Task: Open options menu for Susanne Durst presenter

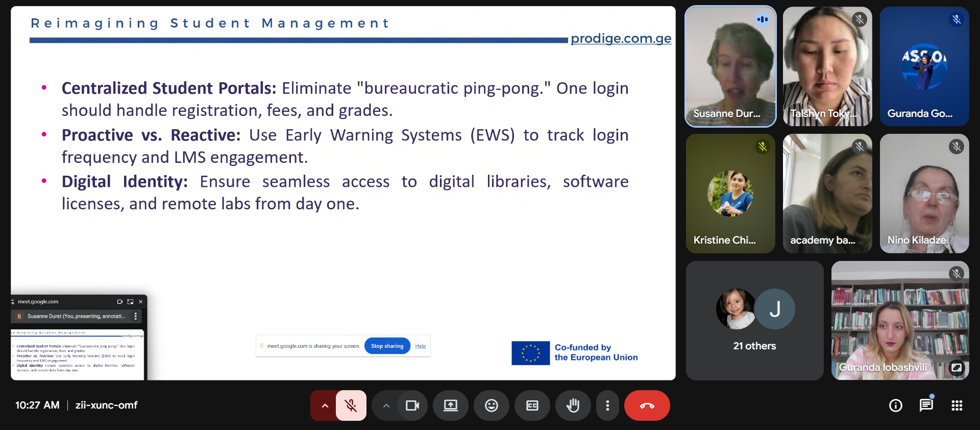Action: pos(136,316)
